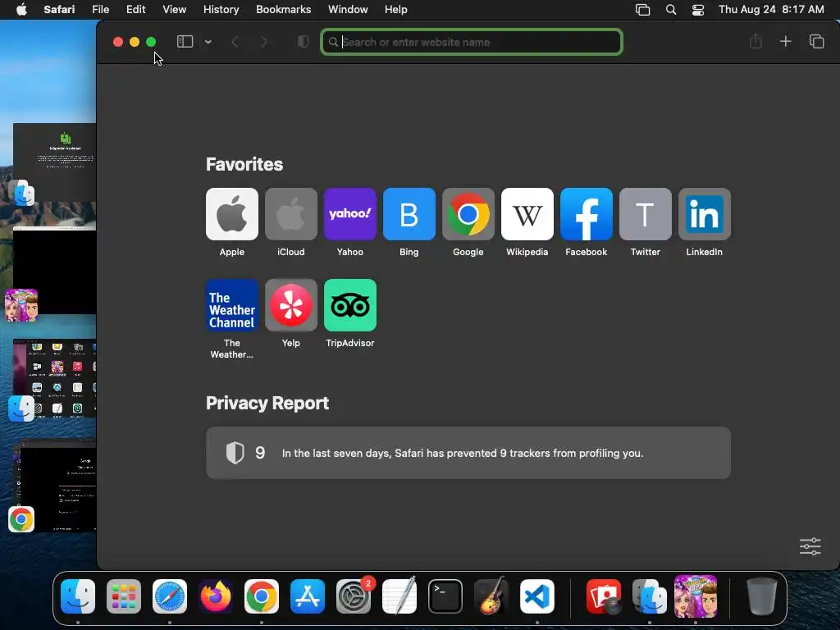Screen dimensions: 840x630
Task: Launch Google Chrome from the Dock
Action: [262, 596]
